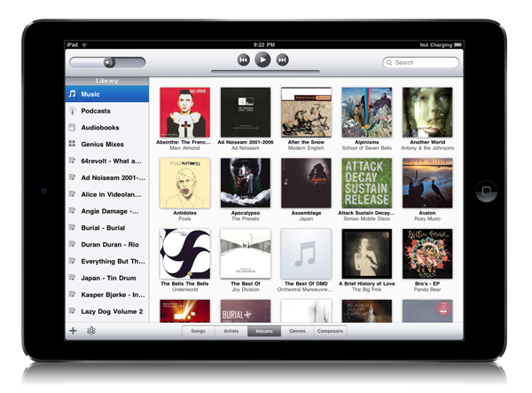Open the Ad Noiseam 2001 playlist
Viewport: 532px width, 393px height.
point(107,177)
